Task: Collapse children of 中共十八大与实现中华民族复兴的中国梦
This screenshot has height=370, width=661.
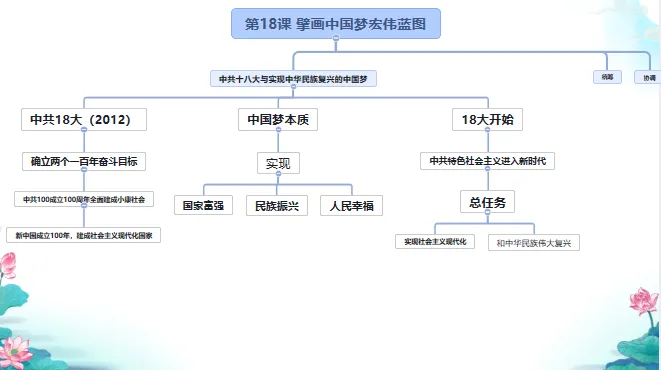Action: click(293, 86)
